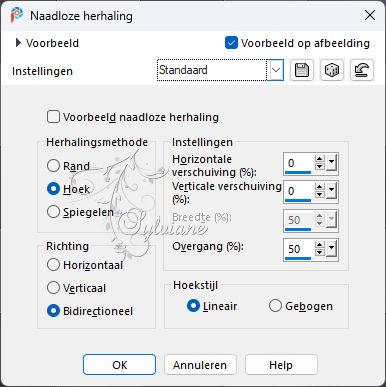Decrease Verticale verschuiving with down spinner arrow

pyautogui.click(x=320, y=194)
